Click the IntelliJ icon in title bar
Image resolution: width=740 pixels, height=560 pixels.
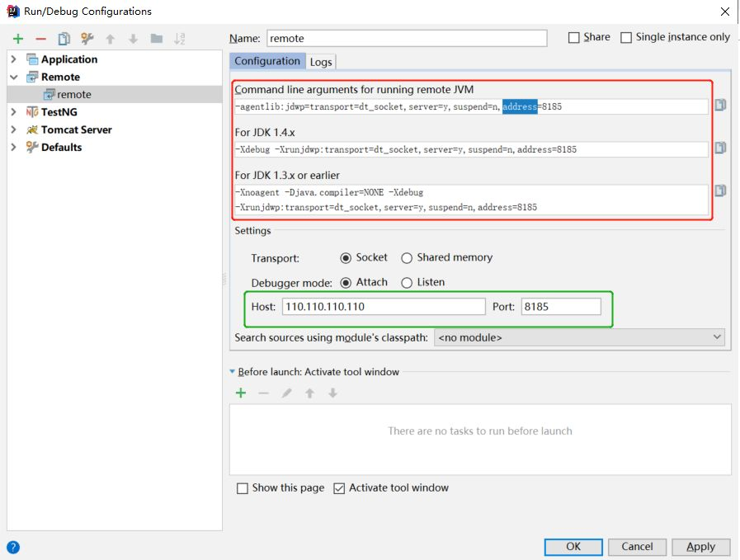(x=13, y=12)
